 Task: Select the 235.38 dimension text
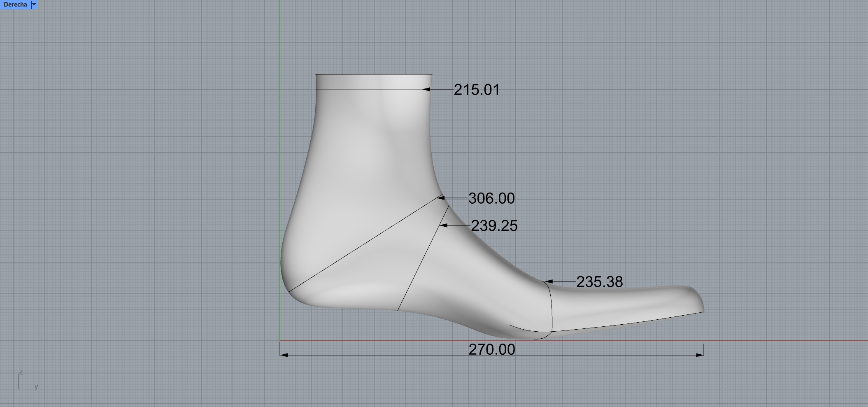click(x=600, y=282)
